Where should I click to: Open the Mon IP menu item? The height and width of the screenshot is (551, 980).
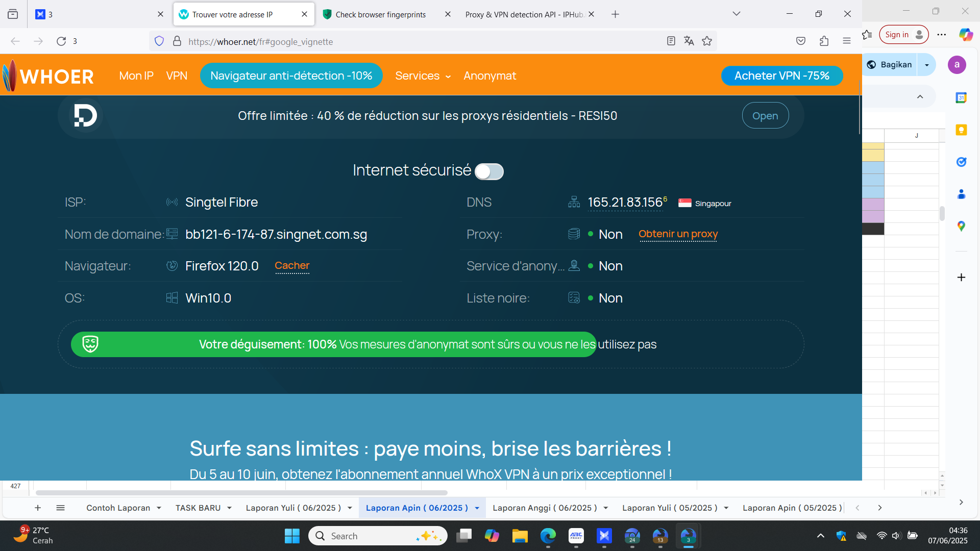pos(136,76)
